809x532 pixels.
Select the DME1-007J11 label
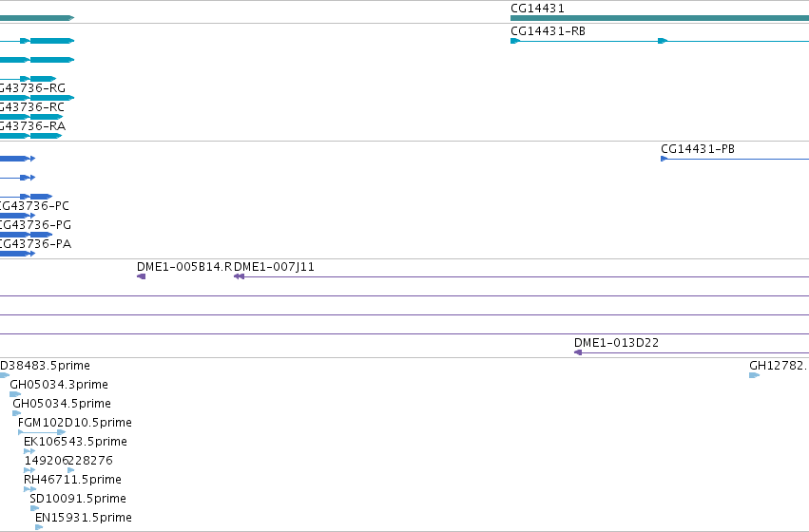click(x=274, y=267)
